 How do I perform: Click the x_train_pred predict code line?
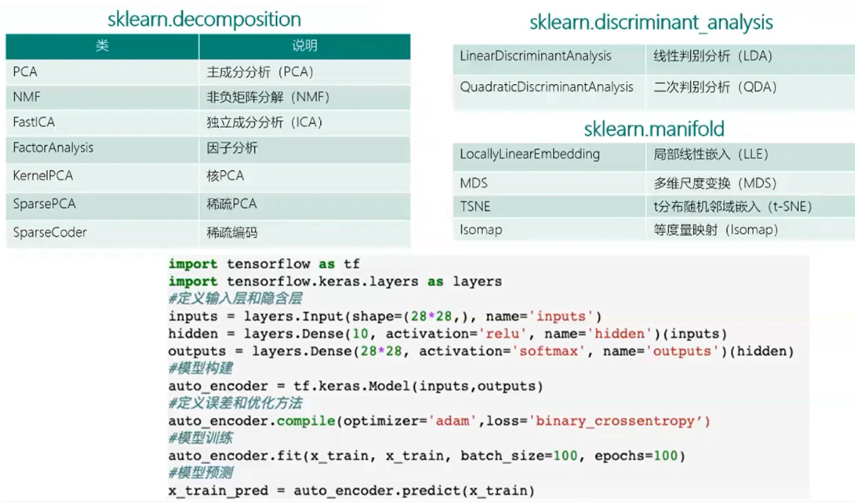click(351, 491)
